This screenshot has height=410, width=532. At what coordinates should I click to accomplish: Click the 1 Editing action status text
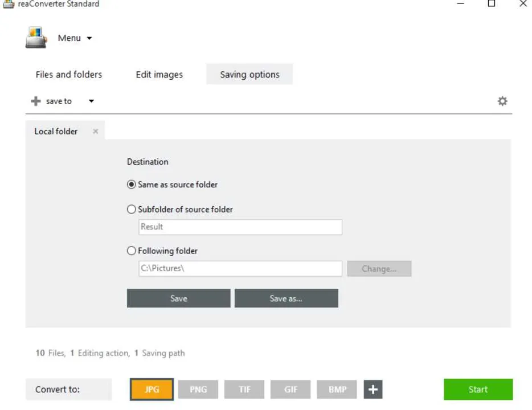pyautogui.click(x=100, y=353)
